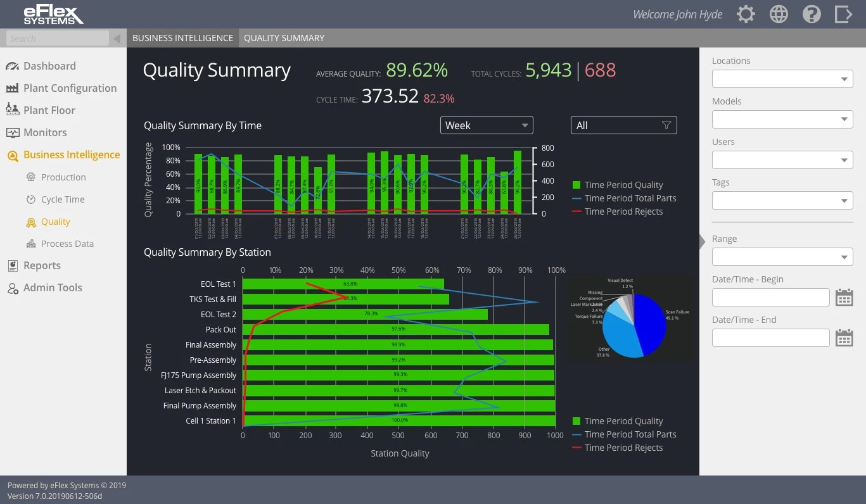Select the Quality Summary tab

click(x=284, y=37)
